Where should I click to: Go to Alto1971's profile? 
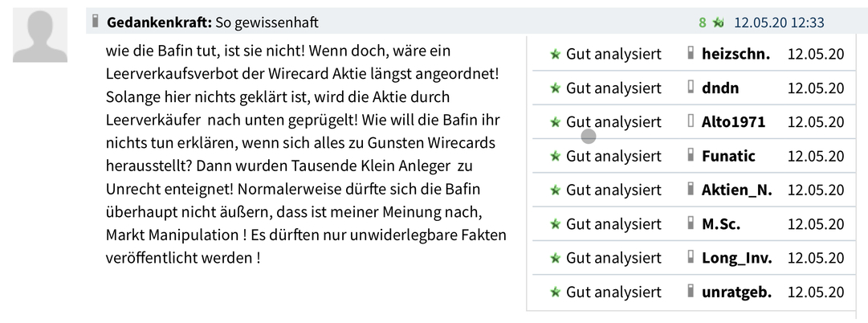[x=733, y=122]
